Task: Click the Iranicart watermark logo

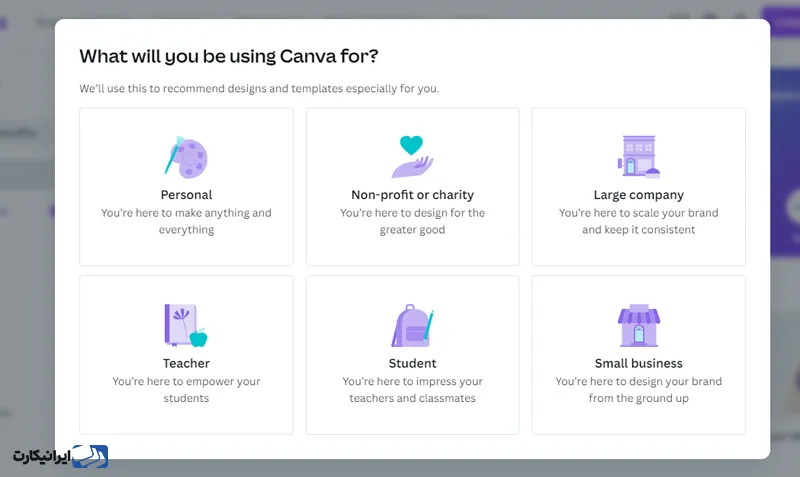Action: tap(60, 456)
